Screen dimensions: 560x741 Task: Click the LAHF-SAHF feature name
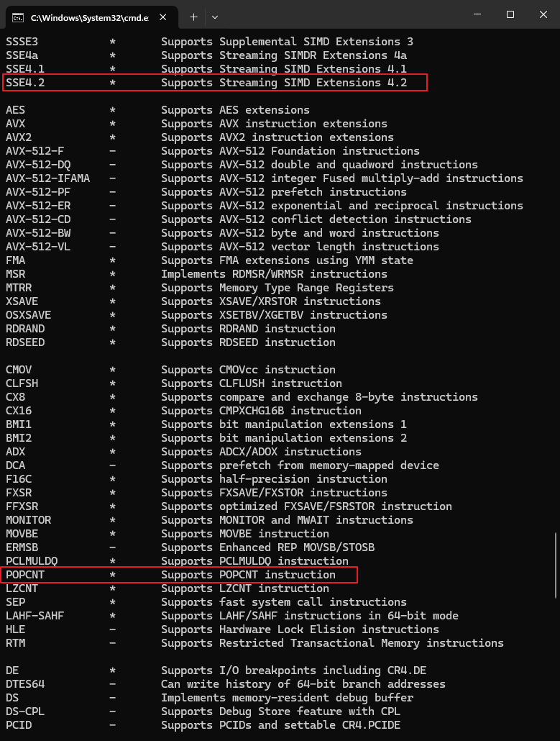tap(35, 616)
